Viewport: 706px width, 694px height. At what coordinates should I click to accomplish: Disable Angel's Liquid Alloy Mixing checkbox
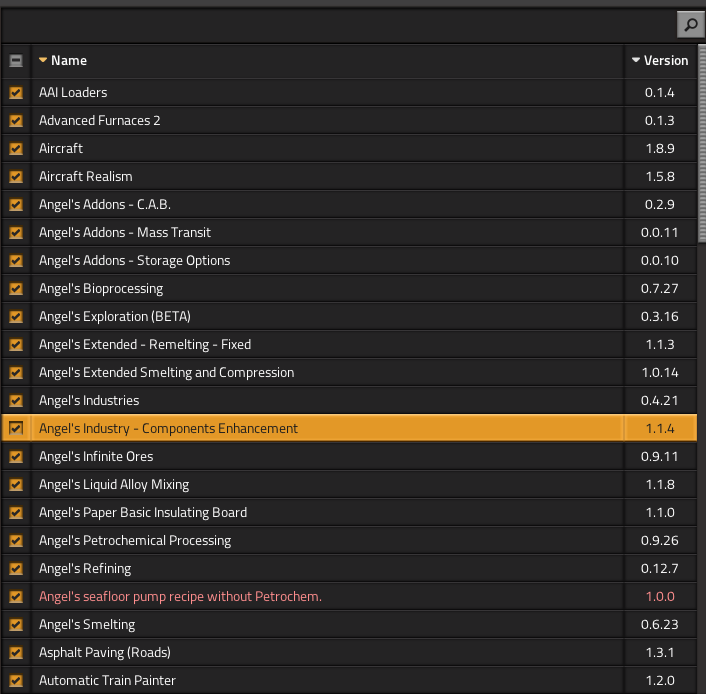pyautogui.click(x=16, y=484)
